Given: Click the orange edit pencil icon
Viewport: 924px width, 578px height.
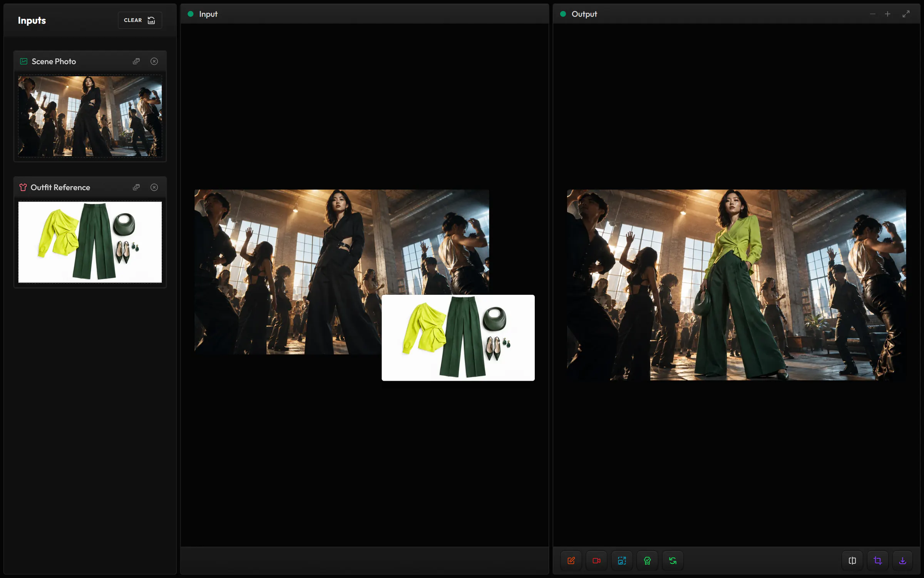Looking at the screenshot, I should 571,561.
